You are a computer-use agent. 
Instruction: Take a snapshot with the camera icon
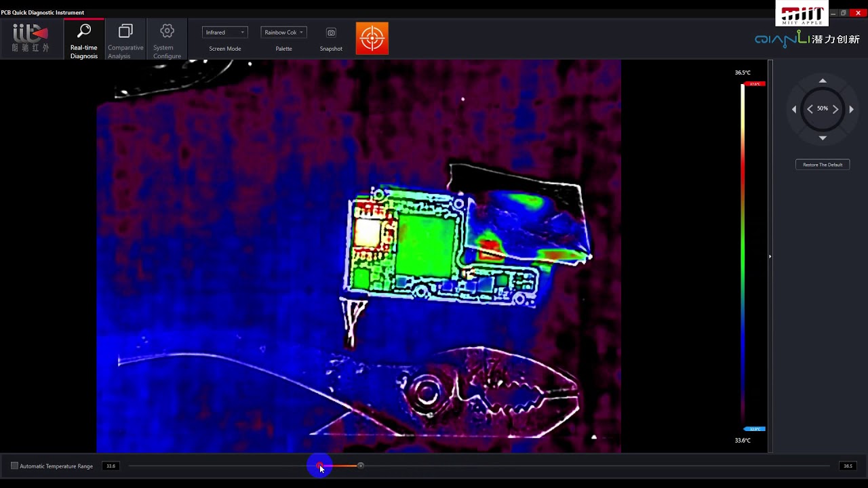pyautogui.click(x=331, y=33)
